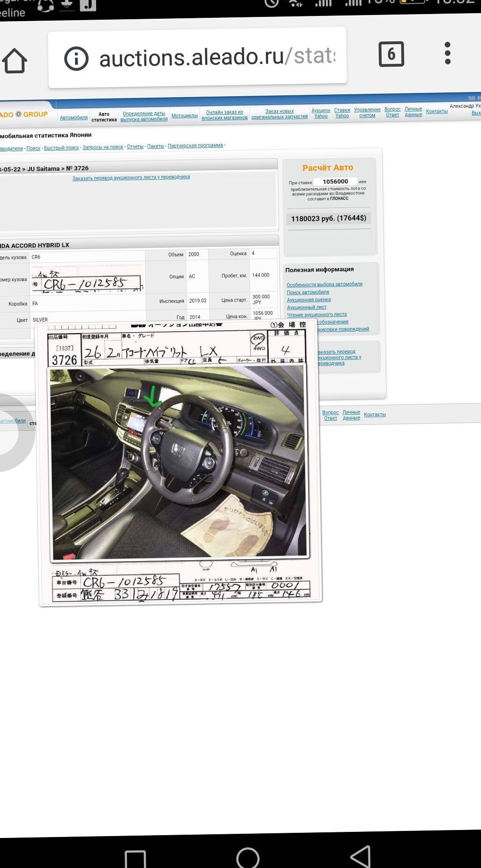Open Вопрос Ответ in the top navigation

coord(393,112)
